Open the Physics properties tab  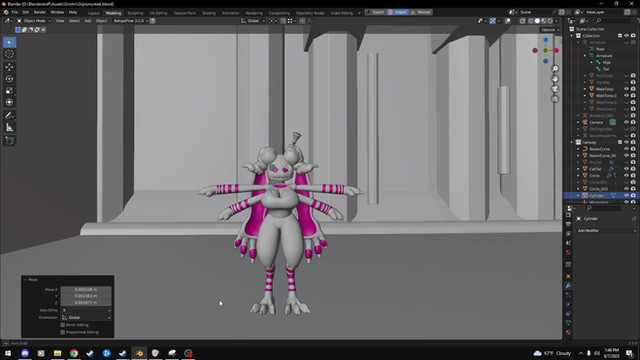pos(568,304)
